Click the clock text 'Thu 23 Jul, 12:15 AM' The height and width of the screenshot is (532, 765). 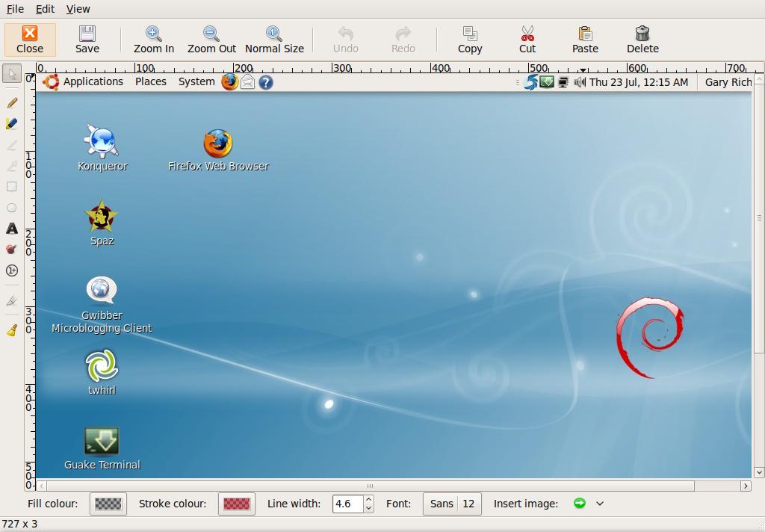click(x=639, y=82)
